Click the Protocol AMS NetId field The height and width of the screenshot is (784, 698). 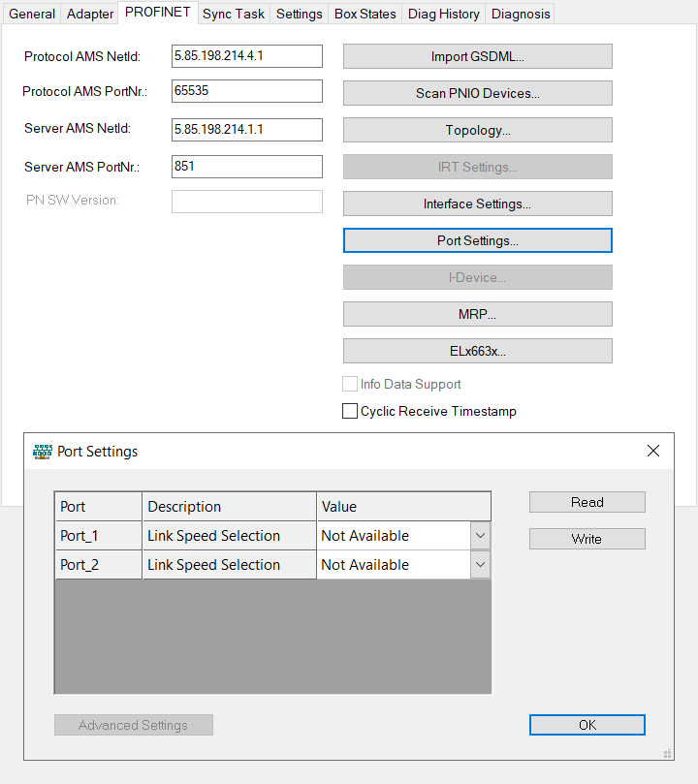click(247, 56)
